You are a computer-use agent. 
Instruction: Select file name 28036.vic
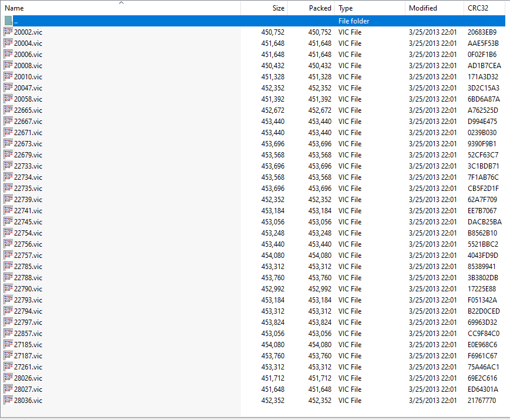28,400
